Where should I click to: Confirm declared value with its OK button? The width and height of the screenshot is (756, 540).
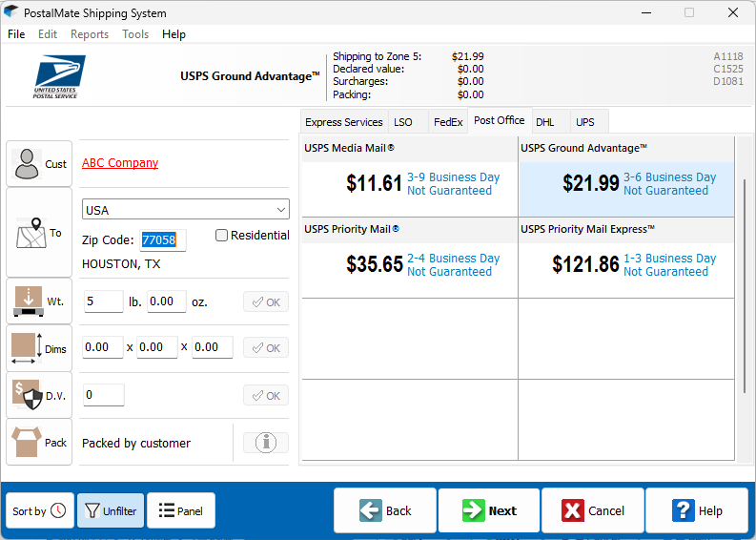pos(266,396)
